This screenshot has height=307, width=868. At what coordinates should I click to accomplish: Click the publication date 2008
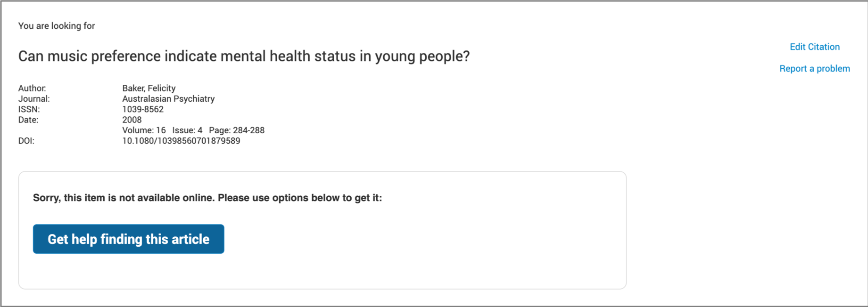(132, 120)
